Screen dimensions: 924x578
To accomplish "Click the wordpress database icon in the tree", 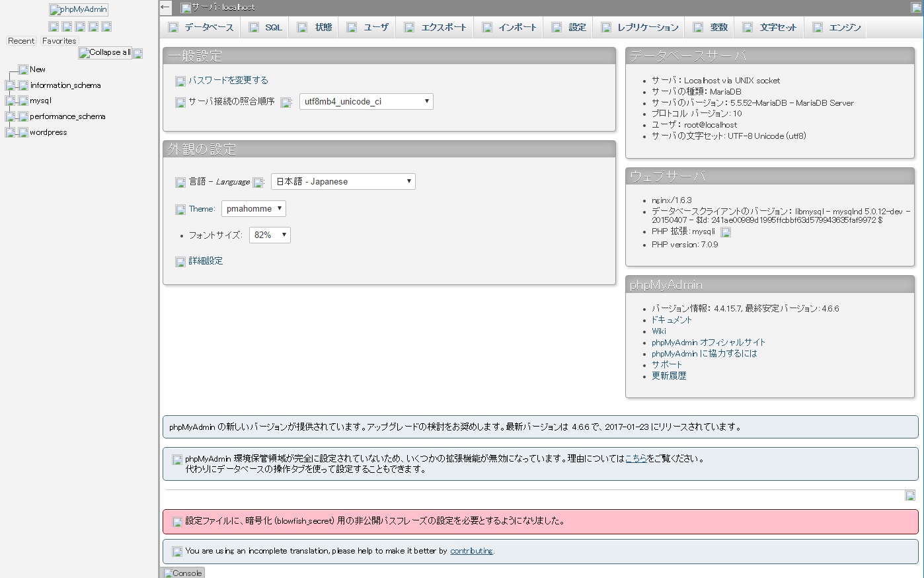I will pos(23,132).
